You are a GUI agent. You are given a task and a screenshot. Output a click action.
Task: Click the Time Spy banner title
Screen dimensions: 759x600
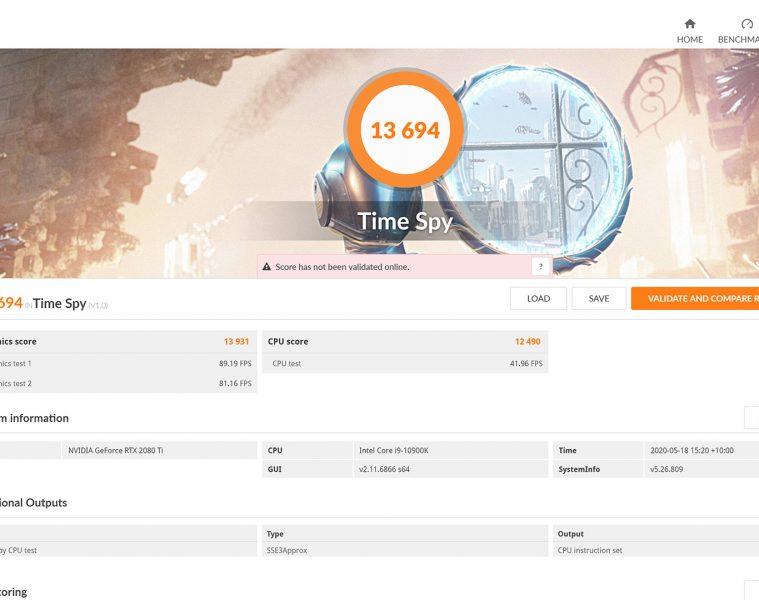[x=405, y=221]
